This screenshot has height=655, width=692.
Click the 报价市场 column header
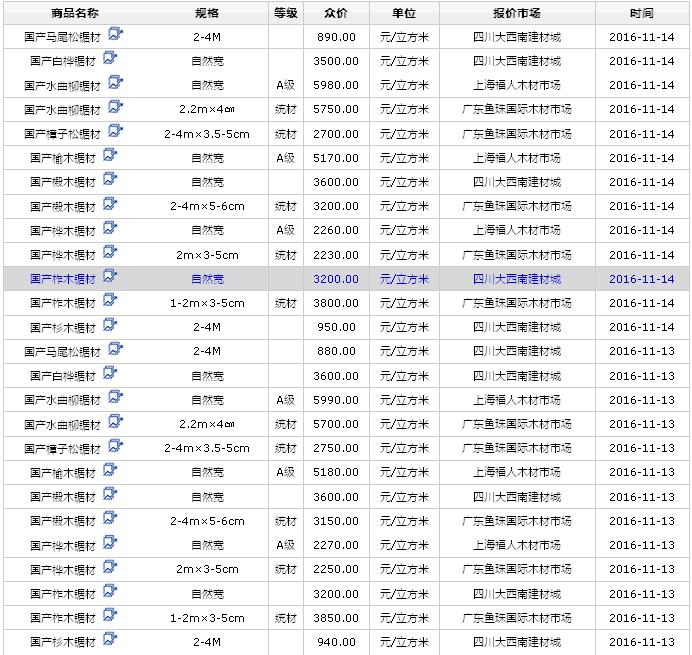point(516,13)
